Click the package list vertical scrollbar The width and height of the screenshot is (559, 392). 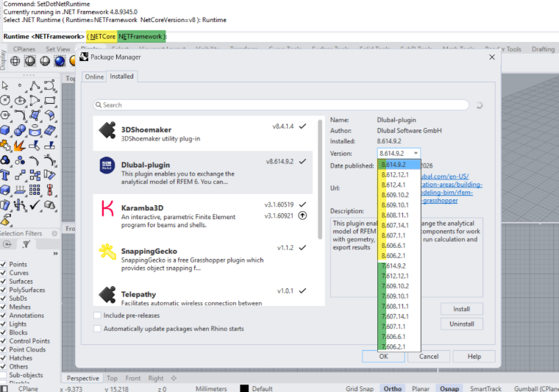coord(320,179)
